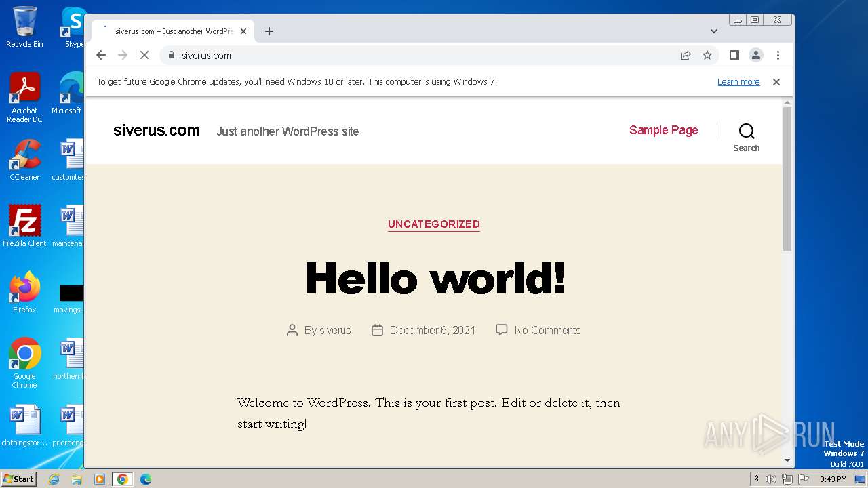This screenshot has width=868, height=488.
Task: Open the Recycle Bin desktop icon
Action: 24,27
